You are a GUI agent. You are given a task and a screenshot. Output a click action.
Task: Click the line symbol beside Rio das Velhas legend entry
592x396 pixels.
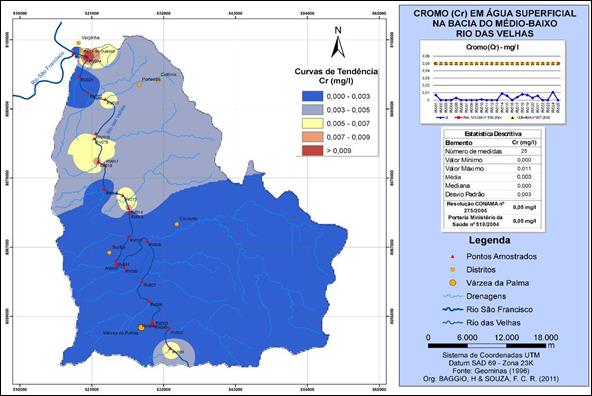pyautogui.click(x=453, y=323)
